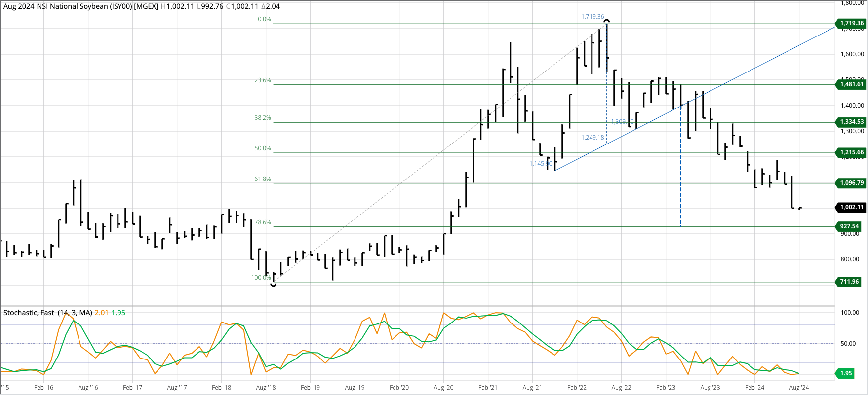Click the arc marker at the 2018 low
The height and width of the screenshot is (395, 868).
point(274,284)
